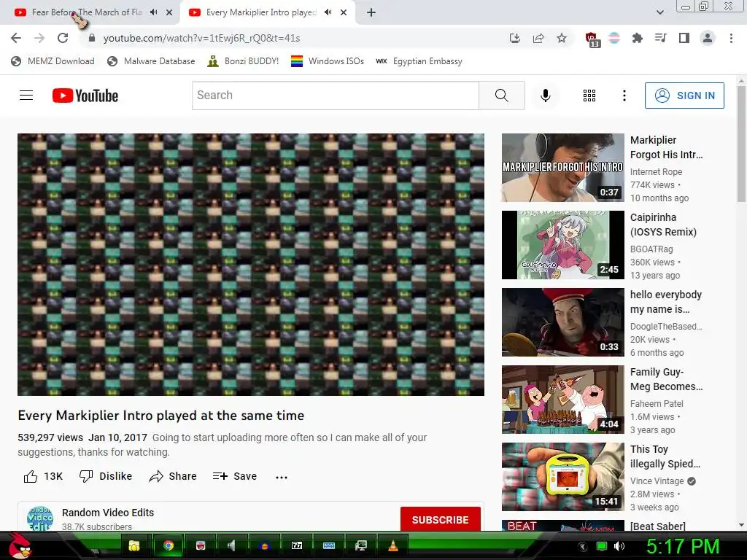Open more actions ellipsis below video
The width and height of the screenshot is (747, 560).
[x=282, y=477]
